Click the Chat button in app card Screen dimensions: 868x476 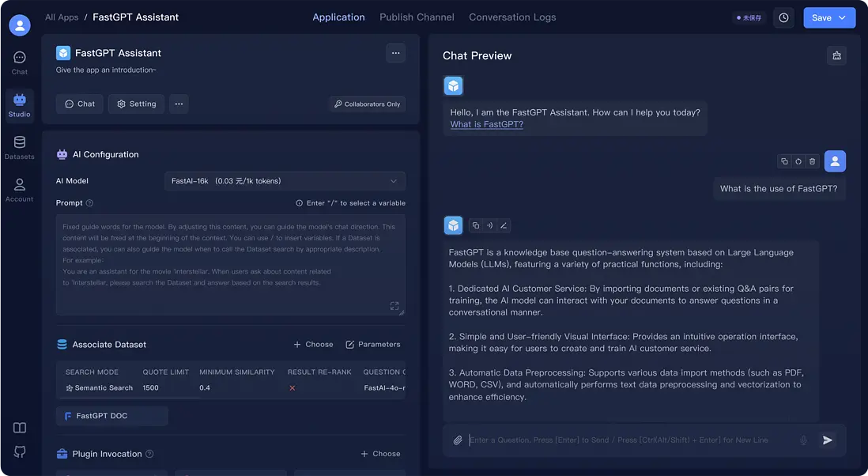[80, 104]
